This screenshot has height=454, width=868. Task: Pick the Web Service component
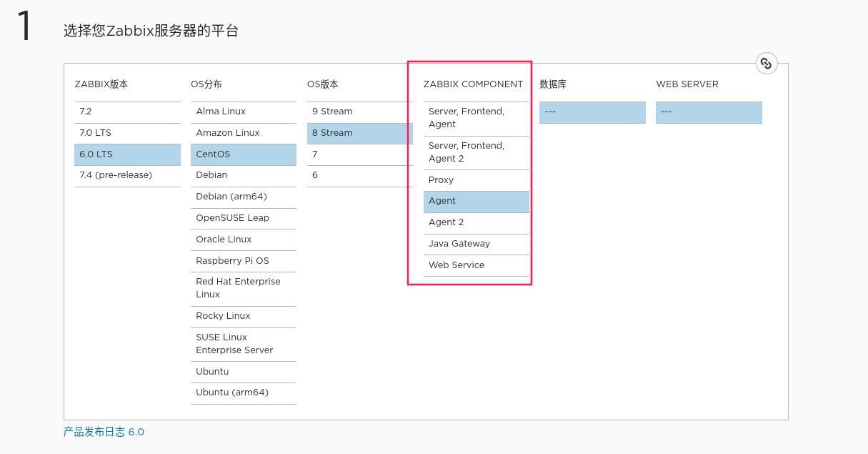click(477, 266)
